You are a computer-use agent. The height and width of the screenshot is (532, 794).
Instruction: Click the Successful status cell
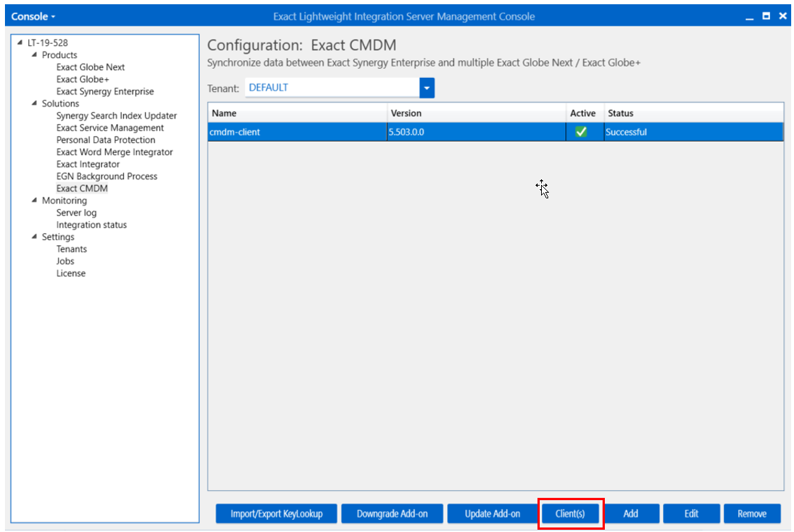[693, 132]
